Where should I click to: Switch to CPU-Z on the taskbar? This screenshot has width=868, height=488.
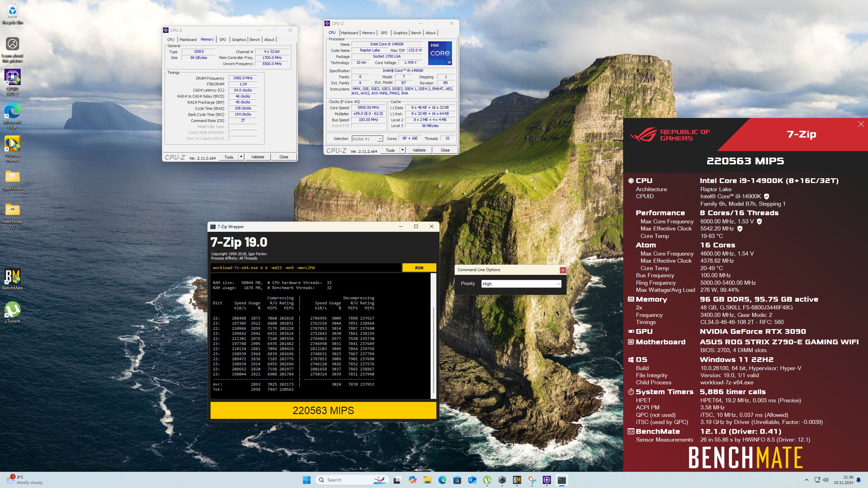pos(547,480)
